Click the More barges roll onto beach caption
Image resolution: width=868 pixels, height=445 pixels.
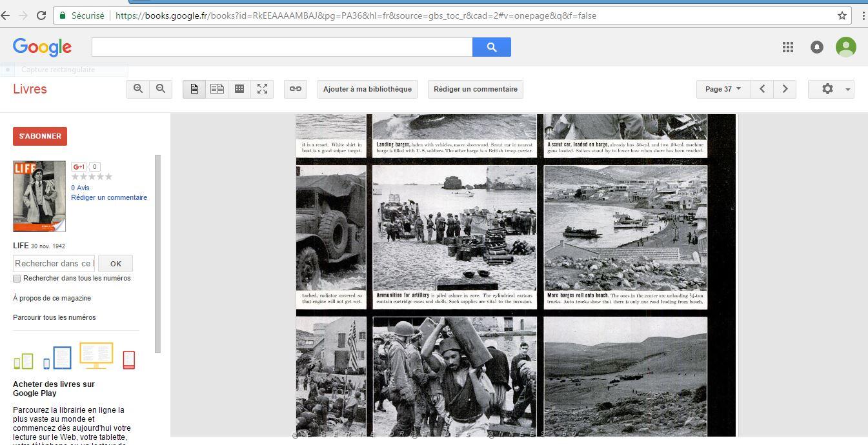[x=625, y=298]
